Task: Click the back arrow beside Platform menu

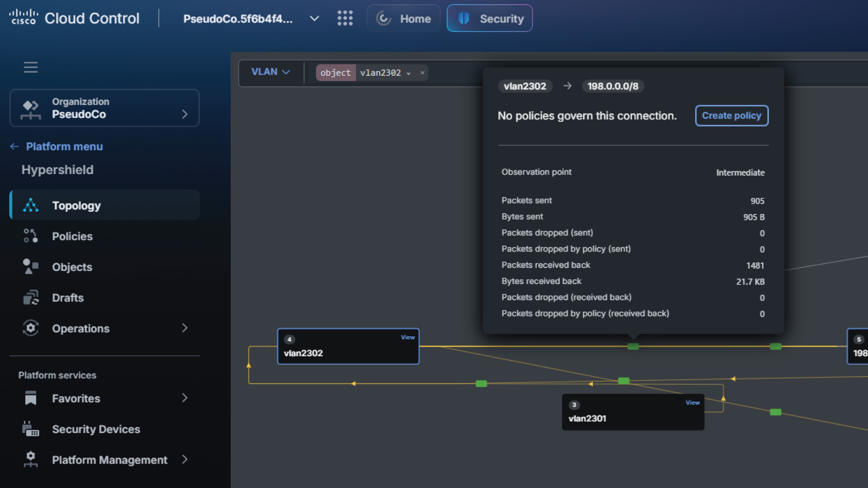Action: pyautogui.click(x=14, y=146)
